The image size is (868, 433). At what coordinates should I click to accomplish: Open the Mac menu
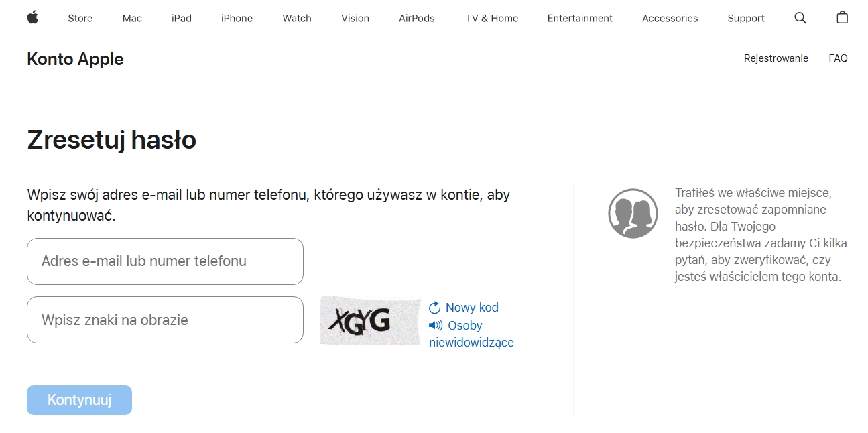132,18
